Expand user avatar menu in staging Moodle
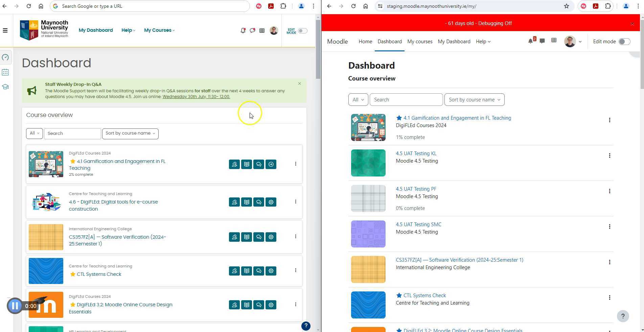This screenshot has width=644, height=332. point(573,42)
